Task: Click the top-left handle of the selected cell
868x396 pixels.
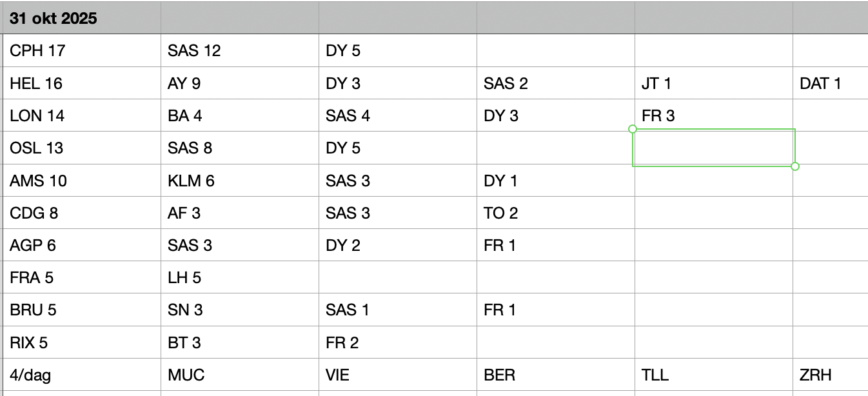Action: click(633, 129)
